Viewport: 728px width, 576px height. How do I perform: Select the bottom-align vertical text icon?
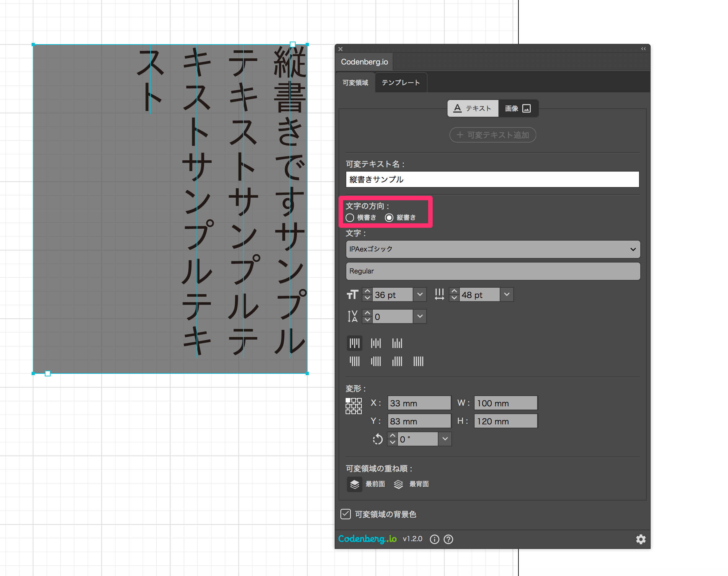pyautogui.click(x=397, y=343)
